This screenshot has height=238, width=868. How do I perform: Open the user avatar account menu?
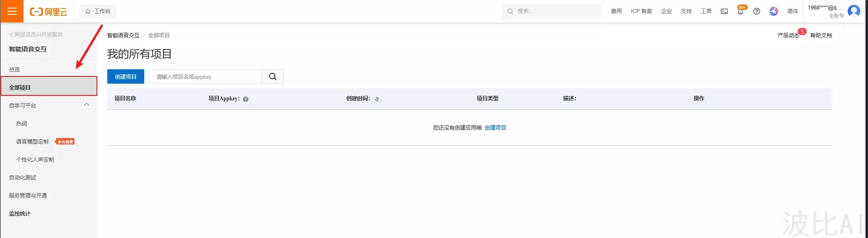854,11
